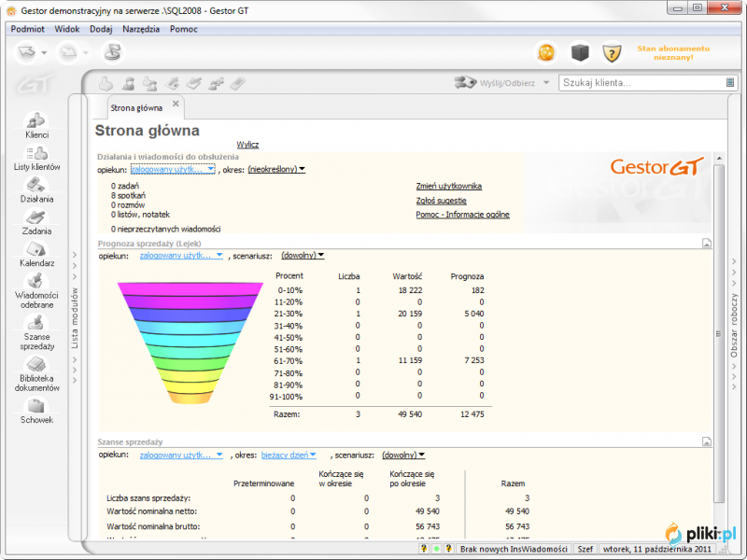Open the Schowek module
The image size is (747, 560).
pos(36,411)
